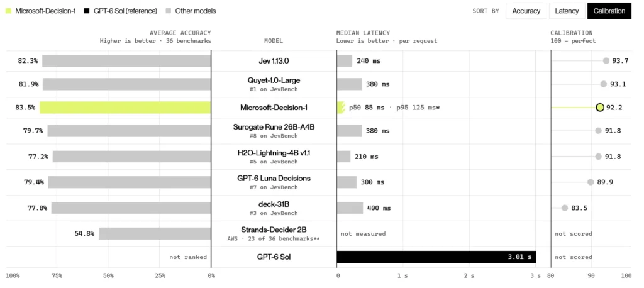Viewport: 644px width, 288px height.
Task: Click the green Microsoft-Decision-1 accuracy bar
Action: tap(125, 108)
